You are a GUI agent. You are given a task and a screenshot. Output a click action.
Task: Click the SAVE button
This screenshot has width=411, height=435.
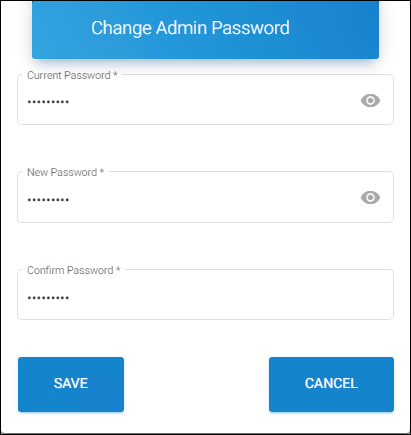71,384
